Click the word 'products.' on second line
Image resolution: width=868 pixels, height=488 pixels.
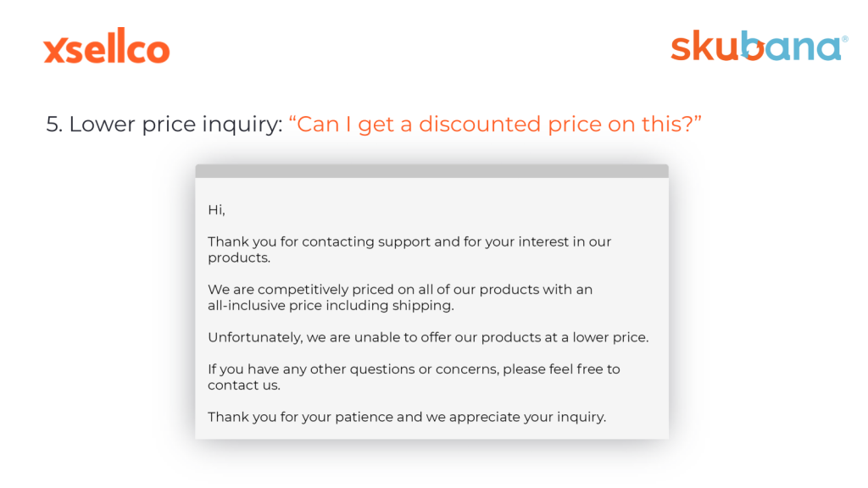pos(239,258)
